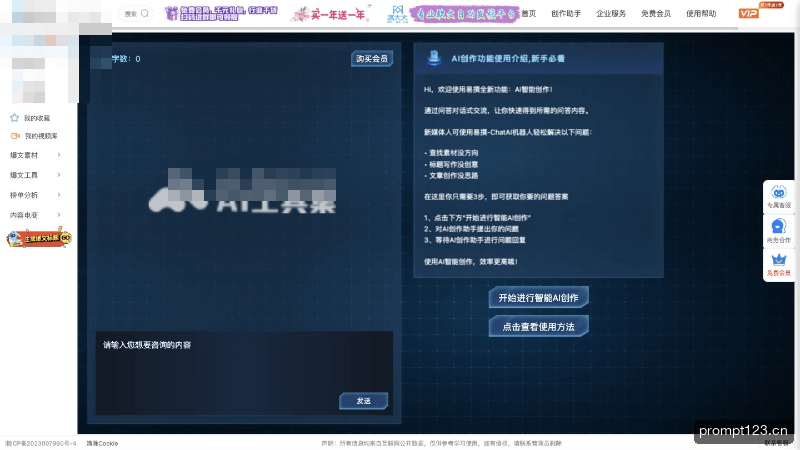Click the 文章创作没思路 bullet text
This screenshot has width=800, height=450.
454,176
